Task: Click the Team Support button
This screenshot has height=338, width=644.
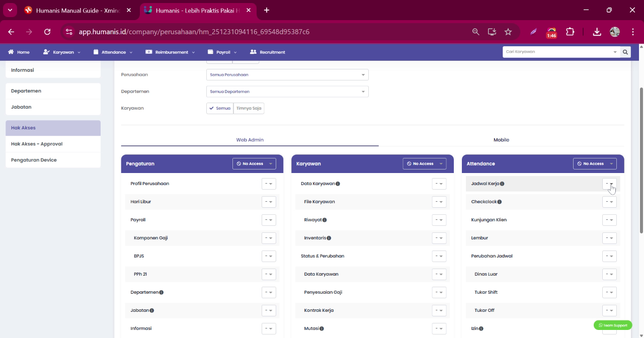Action: [613, 325]
